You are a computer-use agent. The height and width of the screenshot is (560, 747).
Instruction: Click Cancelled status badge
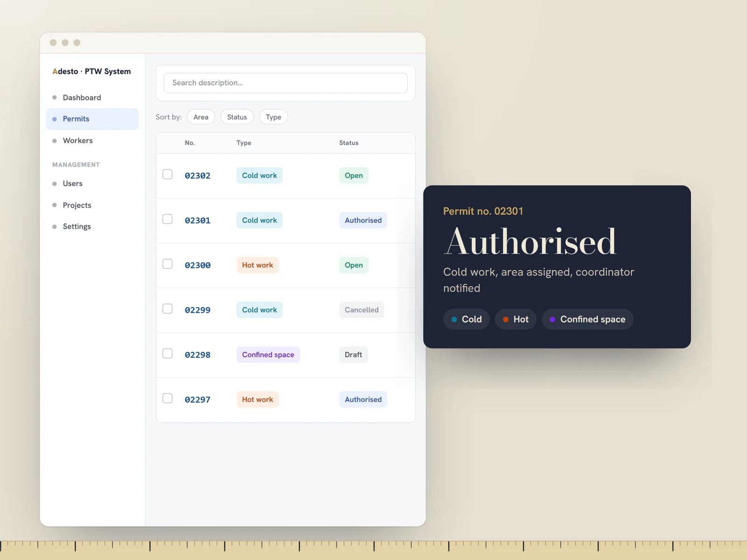[x=361, y=310]
